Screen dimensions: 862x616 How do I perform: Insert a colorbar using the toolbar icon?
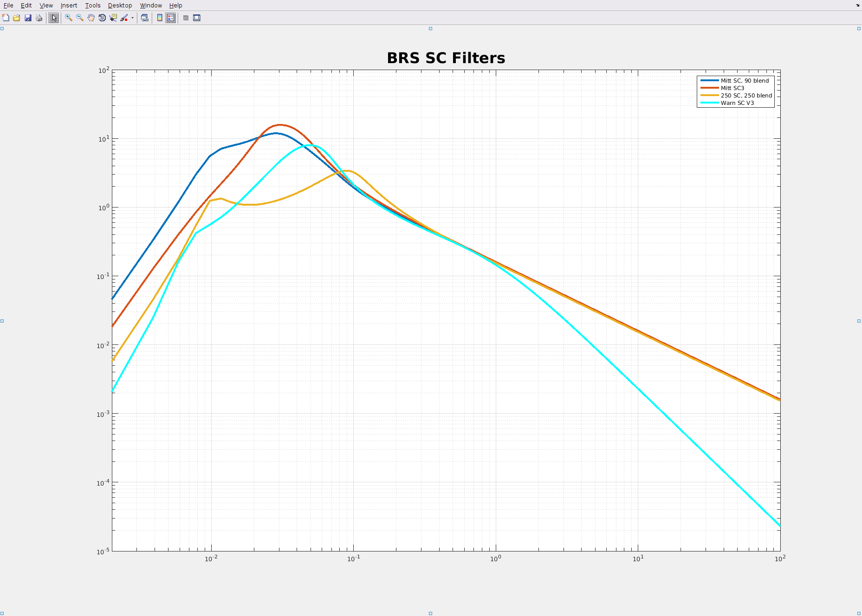pyautogui.click(x=160, y=18)
